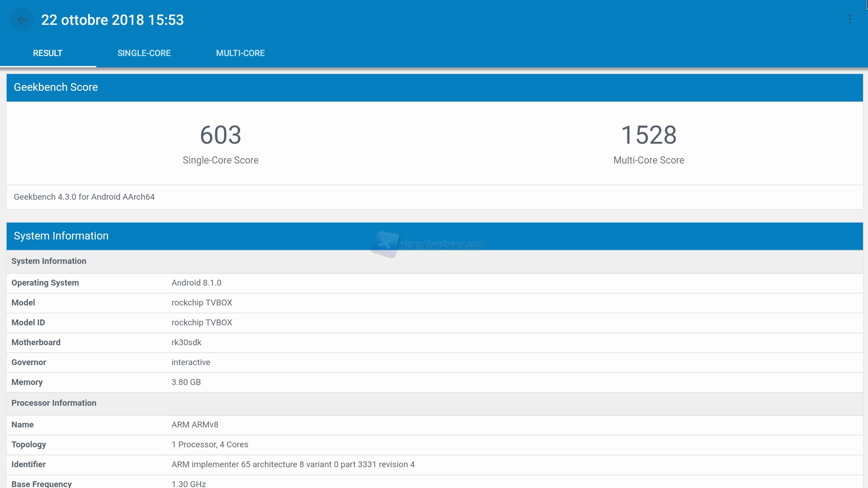Tap the back arrow icon
Screen dimensions: 868x488
click(22, 19)
